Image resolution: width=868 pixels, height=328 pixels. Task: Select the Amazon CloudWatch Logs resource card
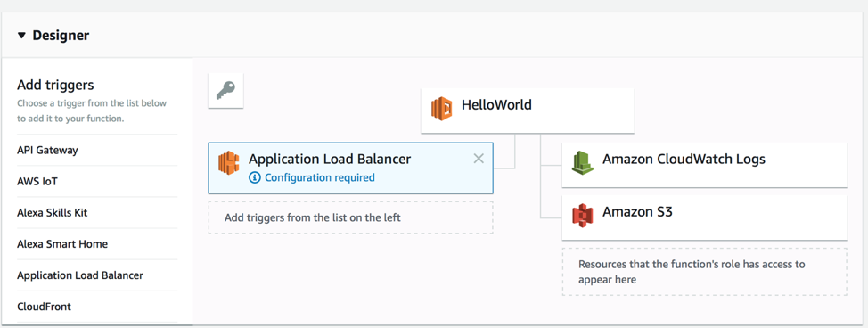(705, 165)
